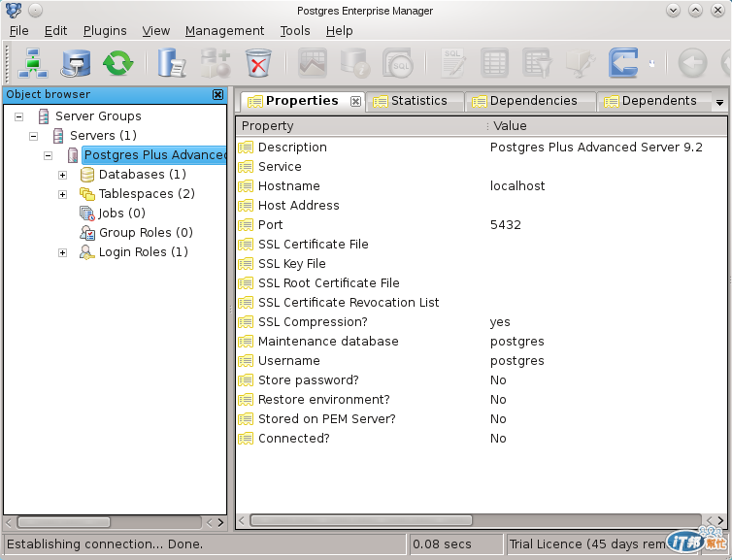732x560 pixels.
Task: Select the SSL Compression? property row
Action: [481, 322]
